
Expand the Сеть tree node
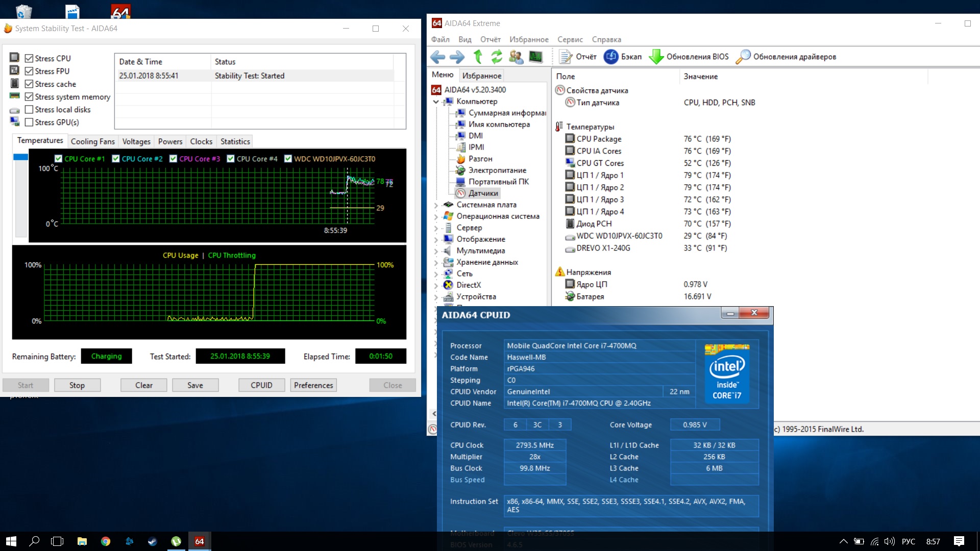[x=436, y=274]
